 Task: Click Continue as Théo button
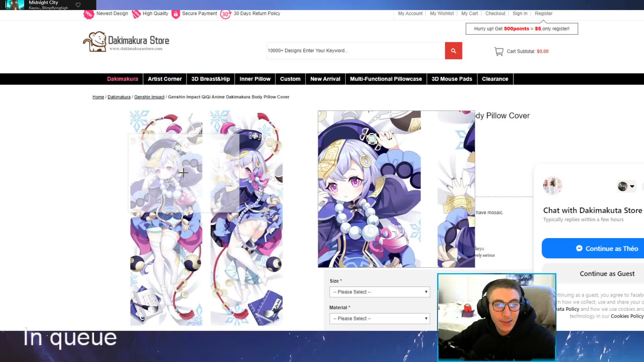coord(593,248)
